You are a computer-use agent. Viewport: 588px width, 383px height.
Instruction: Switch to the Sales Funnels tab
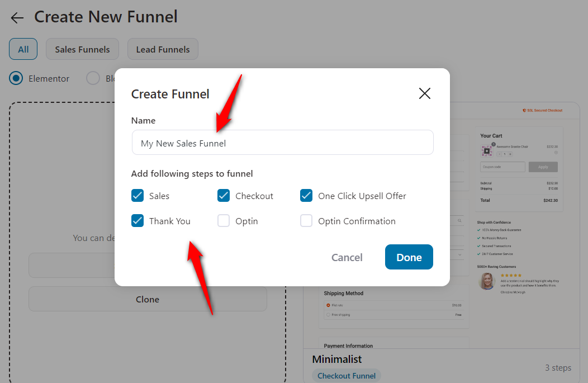click(82, 49)
